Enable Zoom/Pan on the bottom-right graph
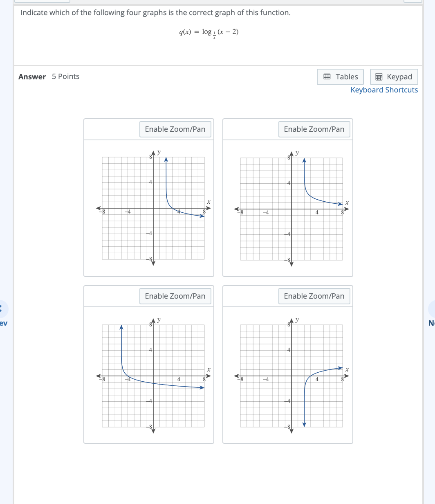 click(314, 296)
